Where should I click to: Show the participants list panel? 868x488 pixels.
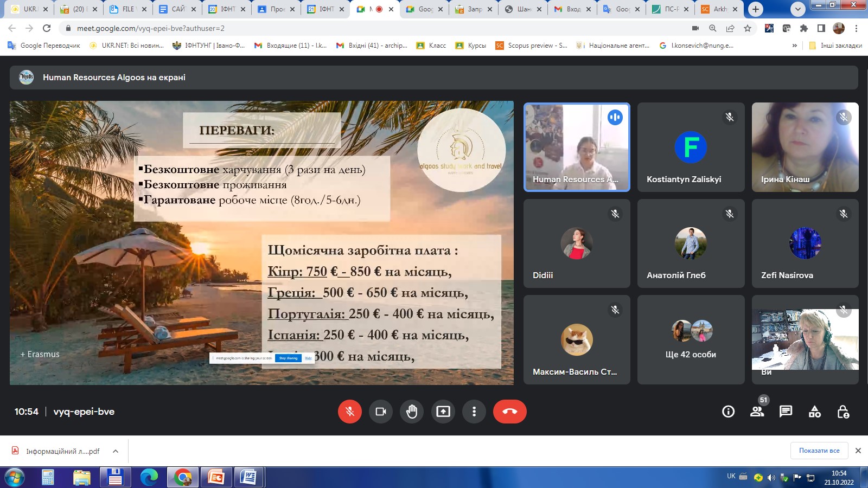click(757, 412)
